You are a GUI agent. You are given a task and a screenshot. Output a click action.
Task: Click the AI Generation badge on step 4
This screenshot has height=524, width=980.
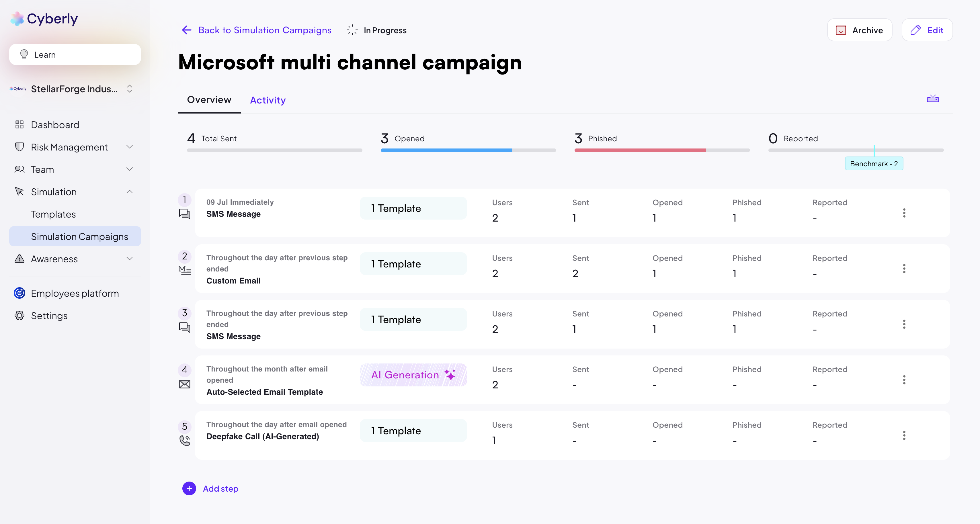click(413, 375)
